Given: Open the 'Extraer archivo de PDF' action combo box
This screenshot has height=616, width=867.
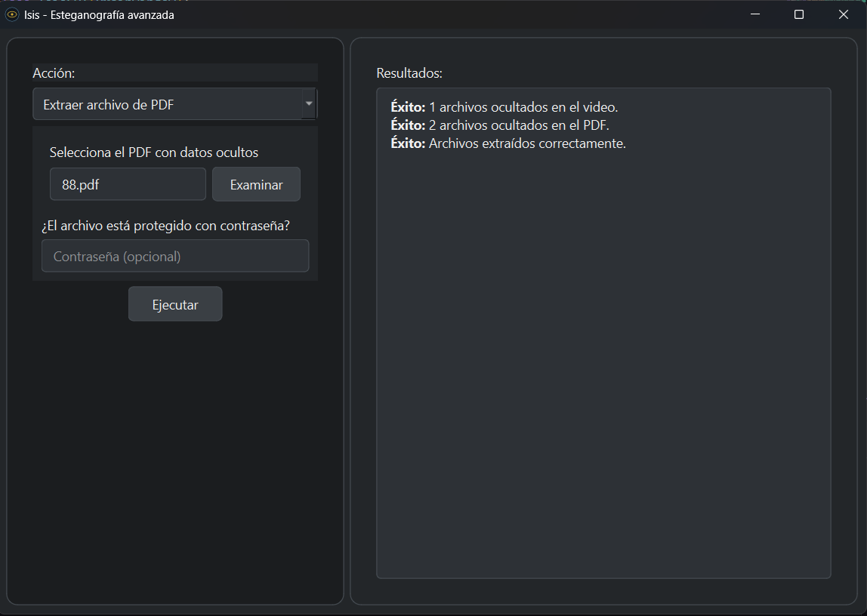Looking at the screenshot, I should [168, 105].
